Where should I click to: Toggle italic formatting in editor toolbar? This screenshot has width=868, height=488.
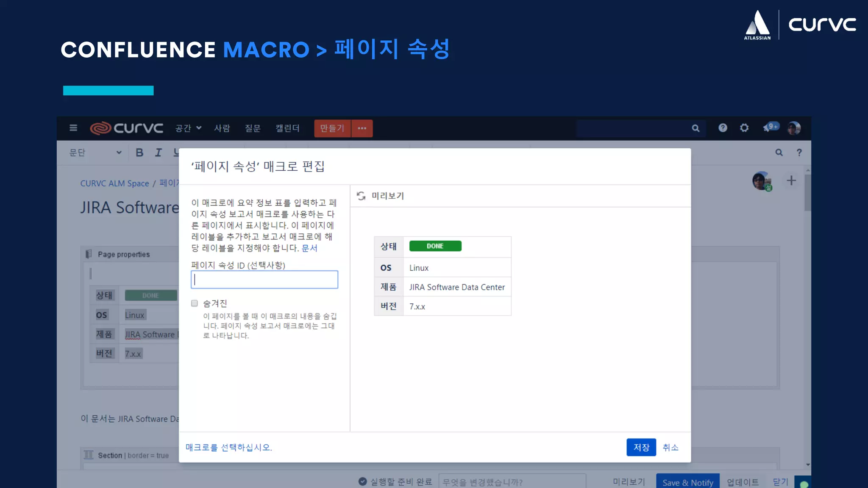tap(158, 152)
